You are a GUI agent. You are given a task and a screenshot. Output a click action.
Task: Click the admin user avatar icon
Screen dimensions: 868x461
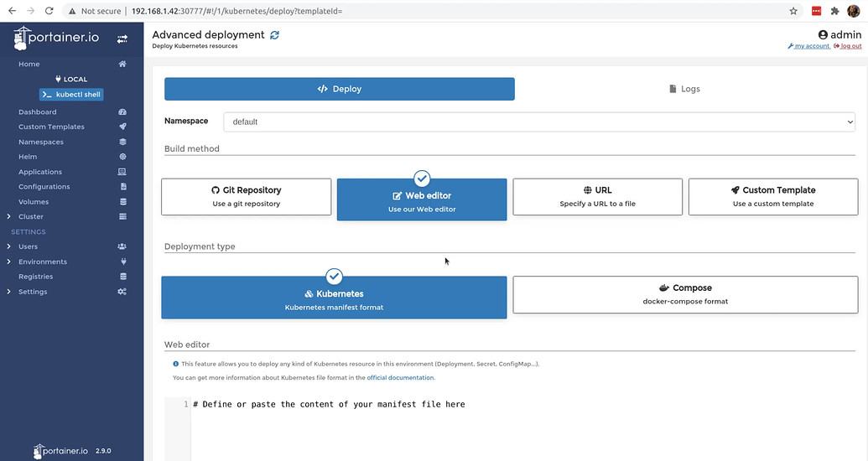[823, 34]
